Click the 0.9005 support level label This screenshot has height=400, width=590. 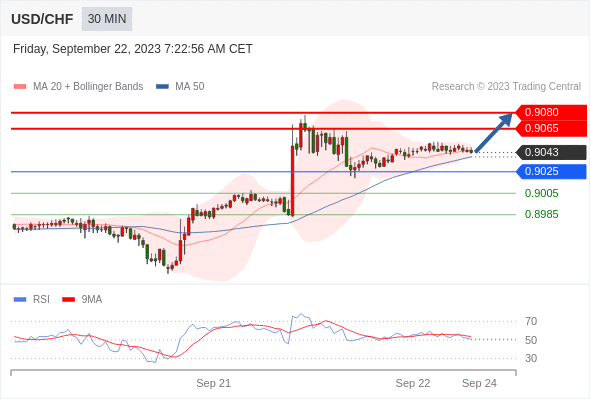tap(541, 193)
